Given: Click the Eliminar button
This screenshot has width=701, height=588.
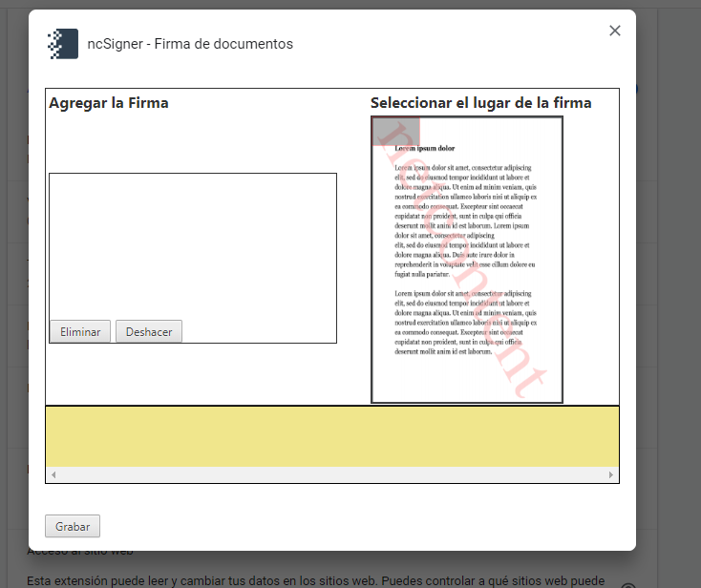Looking at the screenshot, I should (80, 332).
